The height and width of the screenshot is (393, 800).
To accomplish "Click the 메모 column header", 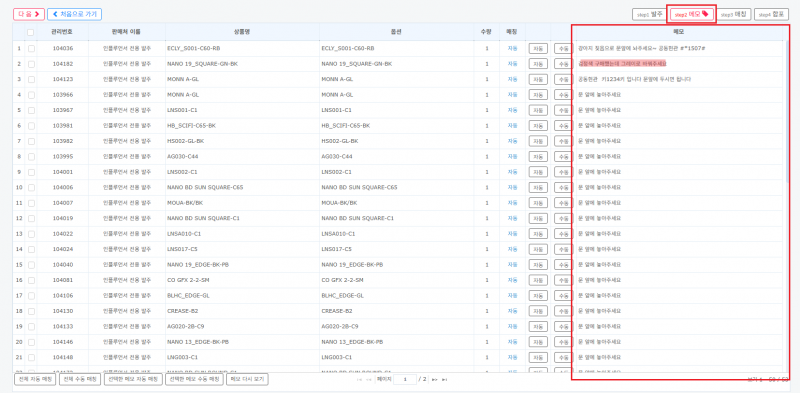I will 678,32.
